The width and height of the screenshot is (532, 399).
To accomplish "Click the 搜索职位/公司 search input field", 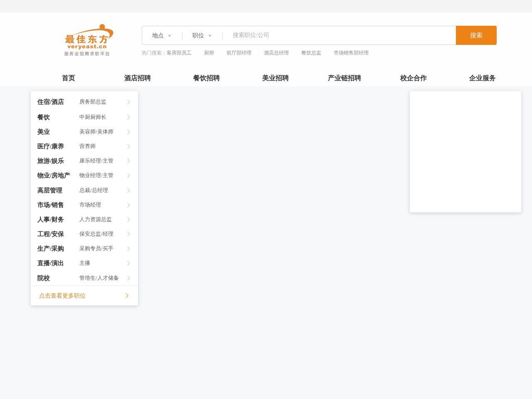I will [x=332, y=35].
